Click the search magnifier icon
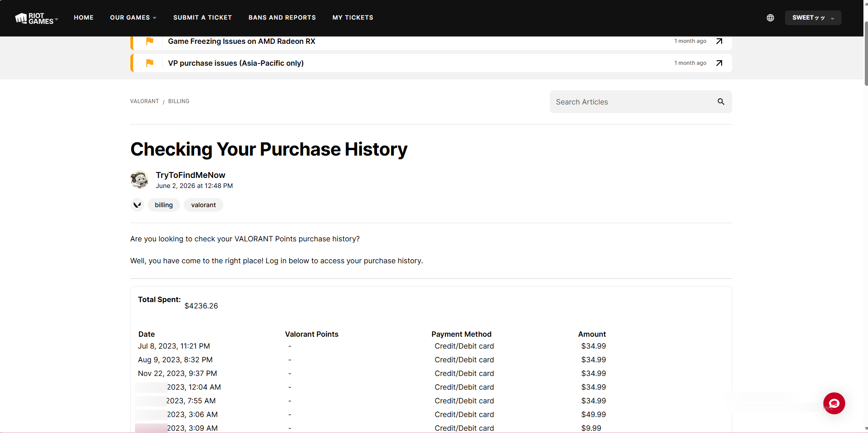 [721, 102]
